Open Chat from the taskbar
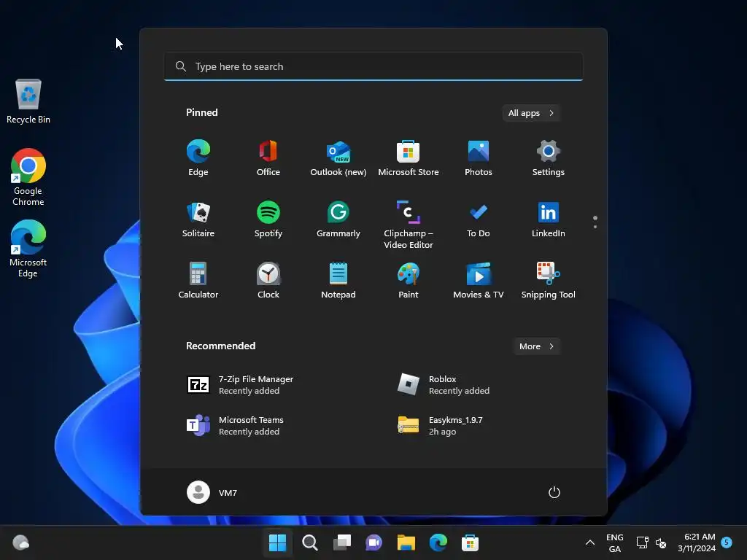Screen dimensions: 747x560 coord(374,542)
